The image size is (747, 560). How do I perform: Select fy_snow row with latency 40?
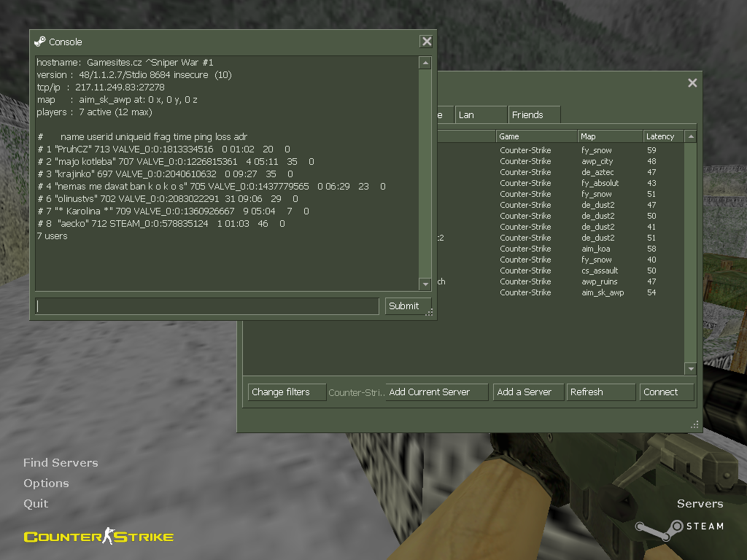561,260
